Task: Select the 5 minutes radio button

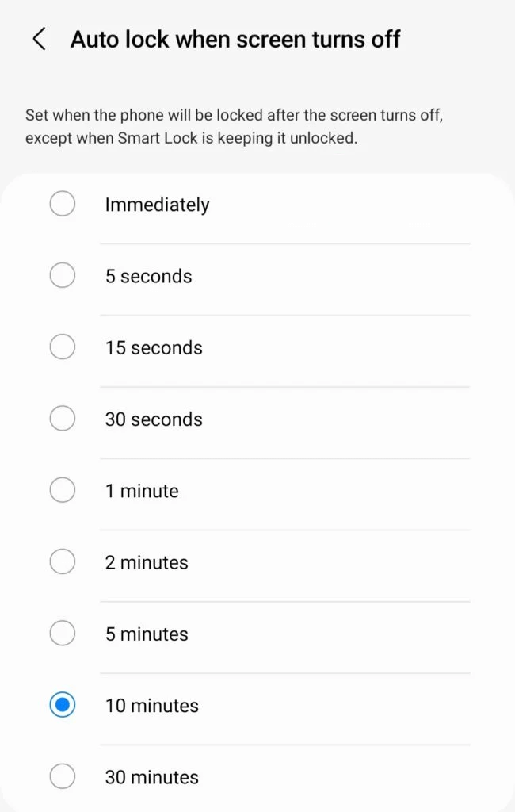Action: [63, 633]
